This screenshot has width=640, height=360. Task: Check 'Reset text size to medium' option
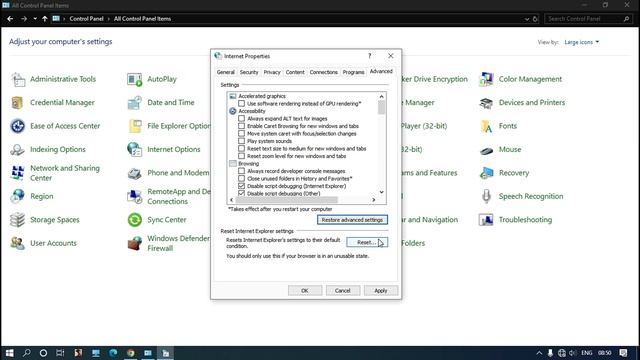242,149
